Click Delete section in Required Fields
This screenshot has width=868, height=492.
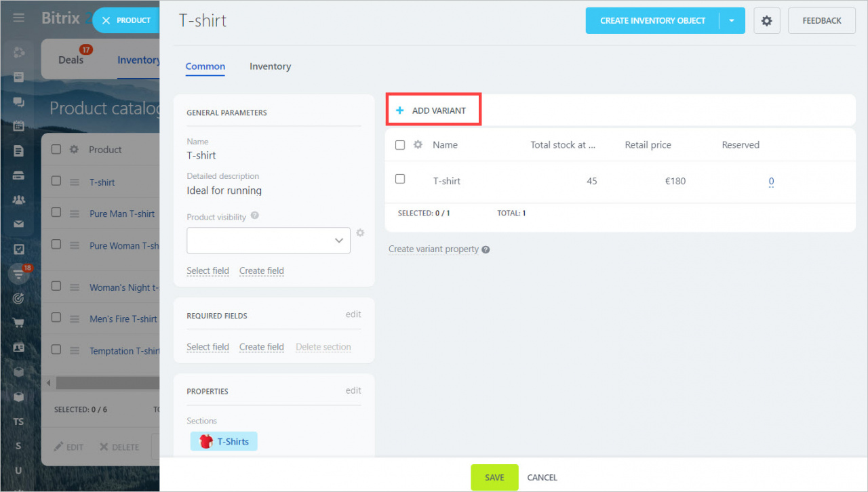point(323,347)
